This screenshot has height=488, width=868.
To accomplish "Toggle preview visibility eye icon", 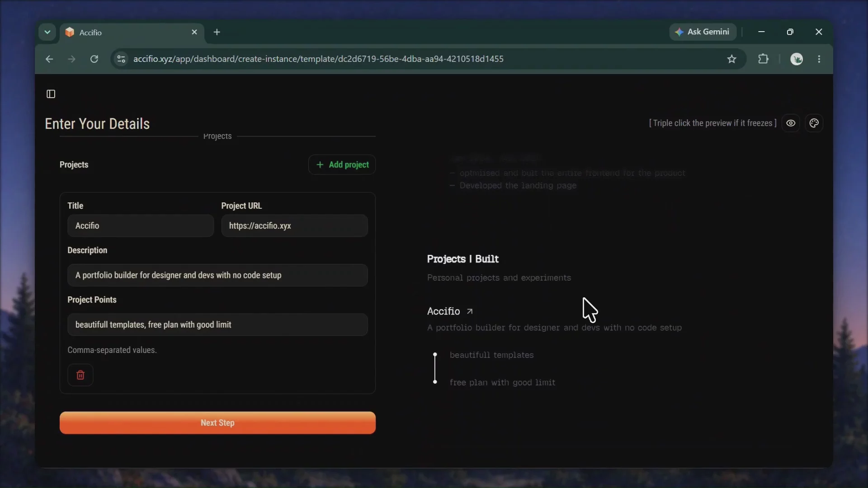I will [x=791, y=123].
